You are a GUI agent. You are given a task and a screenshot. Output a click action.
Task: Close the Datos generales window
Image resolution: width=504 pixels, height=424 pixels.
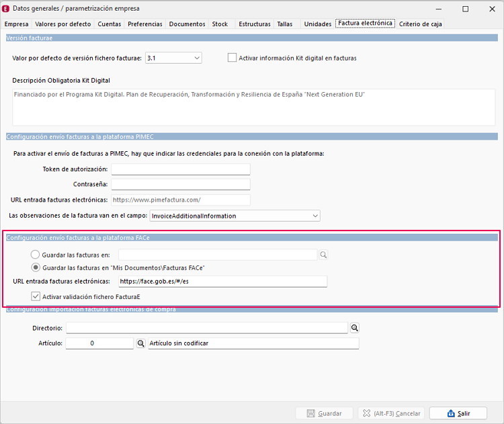click(492, 9)
